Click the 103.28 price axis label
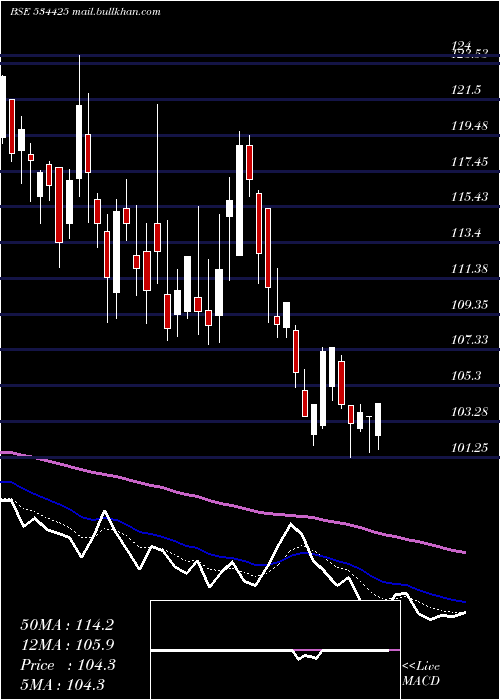Image resolution: width=500 pixels, height=700 pixels. pyautogui.click(x=469, y=411)
